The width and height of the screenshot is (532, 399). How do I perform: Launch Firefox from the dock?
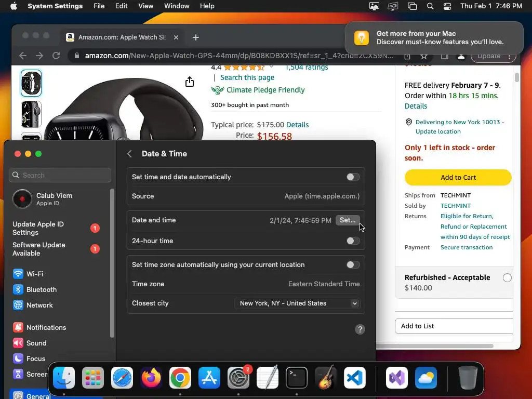pos(151,378)
